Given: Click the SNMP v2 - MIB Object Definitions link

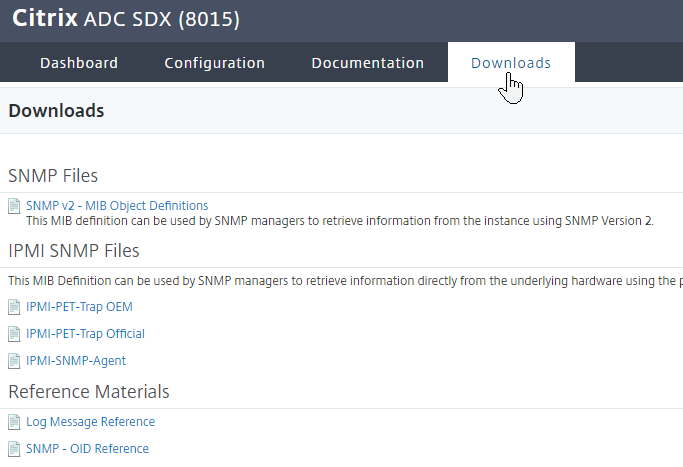Looking at the screenshot, I should tap(117, 206).
